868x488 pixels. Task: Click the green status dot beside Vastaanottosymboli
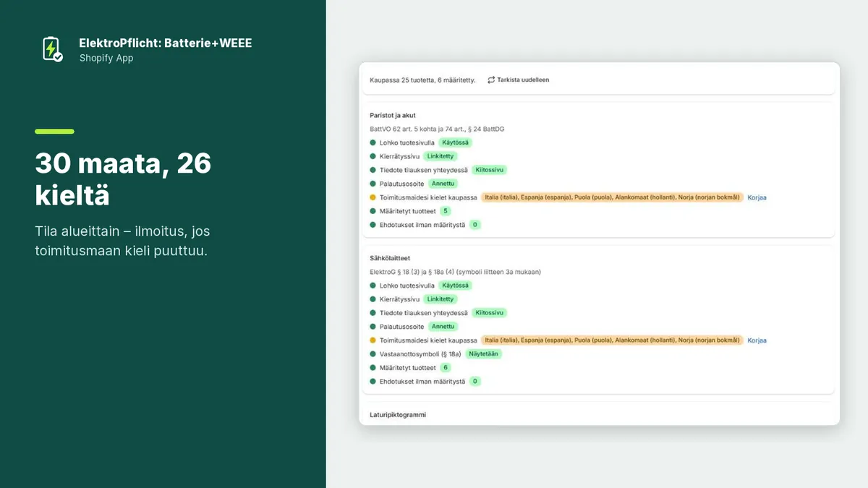[x=373, y=354]
